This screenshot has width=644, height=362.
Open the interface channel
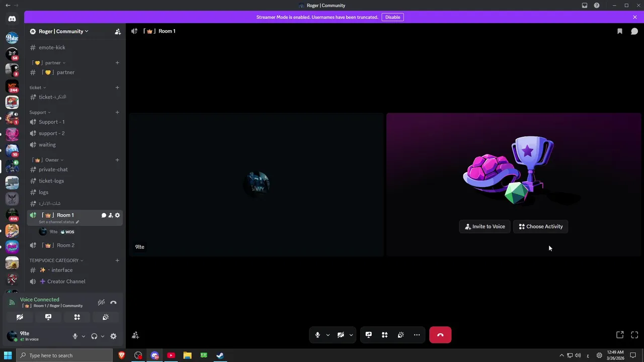(74, 270)
